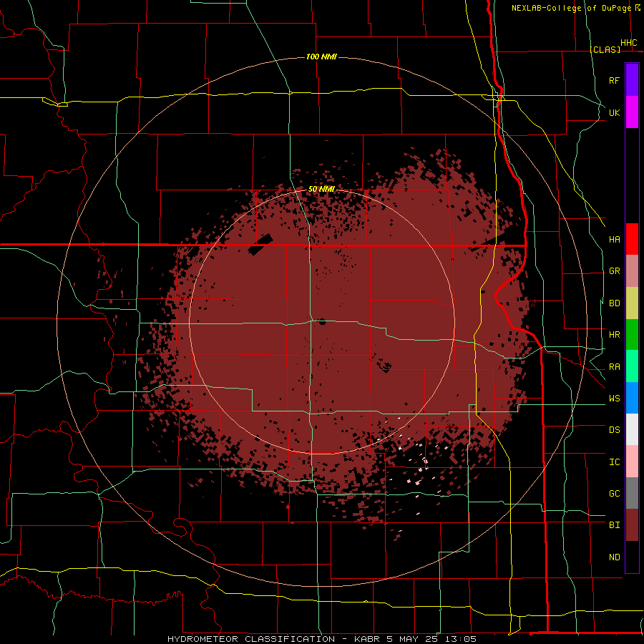Viewport: 644px width, 644px height.
Task: Click the 'HR' legend label
Action: pos(615,335)
